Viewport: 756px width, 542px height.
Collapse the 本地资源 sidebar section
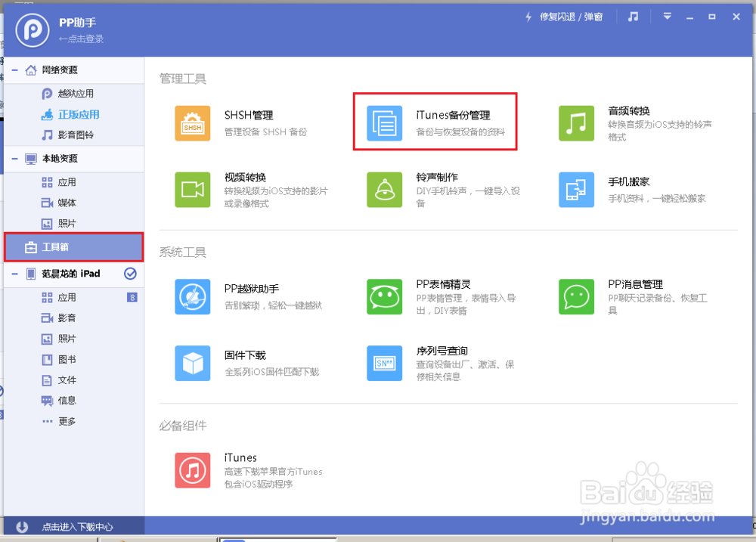tap(13, 159)
